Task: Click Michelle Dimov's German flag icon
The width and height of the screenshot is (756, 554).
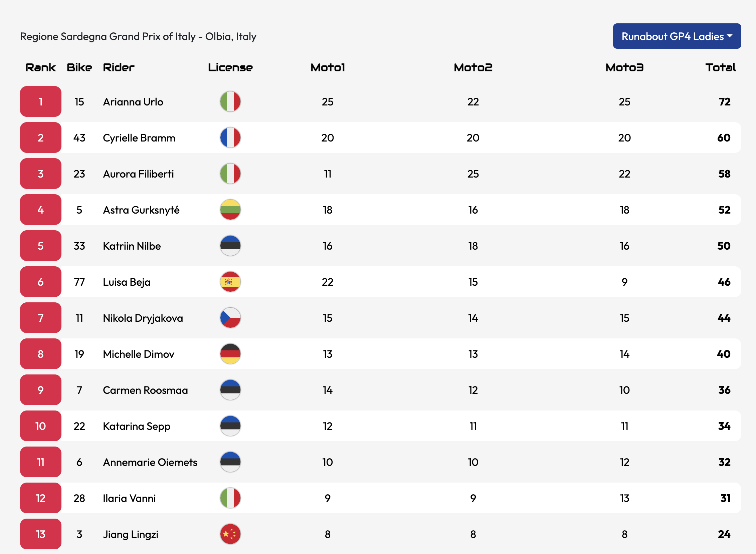Action: click(230, 354)
